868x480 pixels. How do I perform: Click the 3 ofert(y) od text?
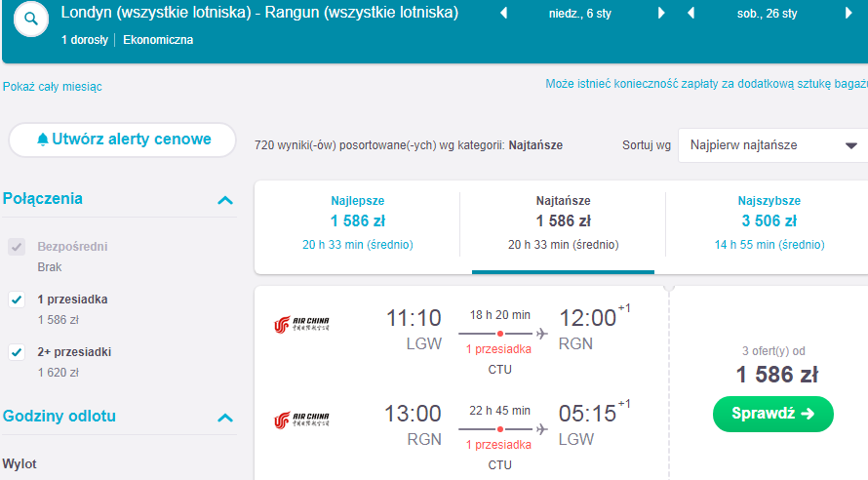773,351
